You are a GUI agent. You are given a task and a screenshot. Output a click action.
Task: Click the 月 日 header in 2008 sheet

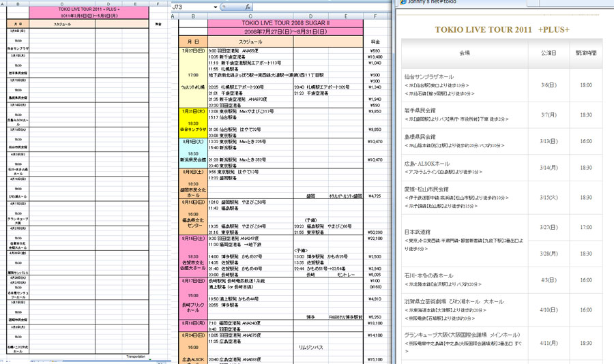[x=193, y=42]
